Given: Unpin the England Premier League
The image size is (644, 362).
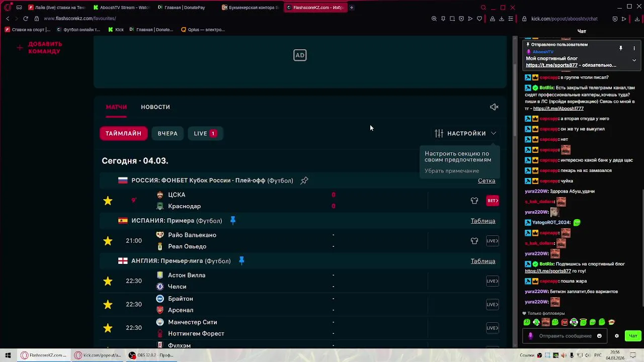Looking at the screenshot, I should pyautogui.click(x=242, y=260).
